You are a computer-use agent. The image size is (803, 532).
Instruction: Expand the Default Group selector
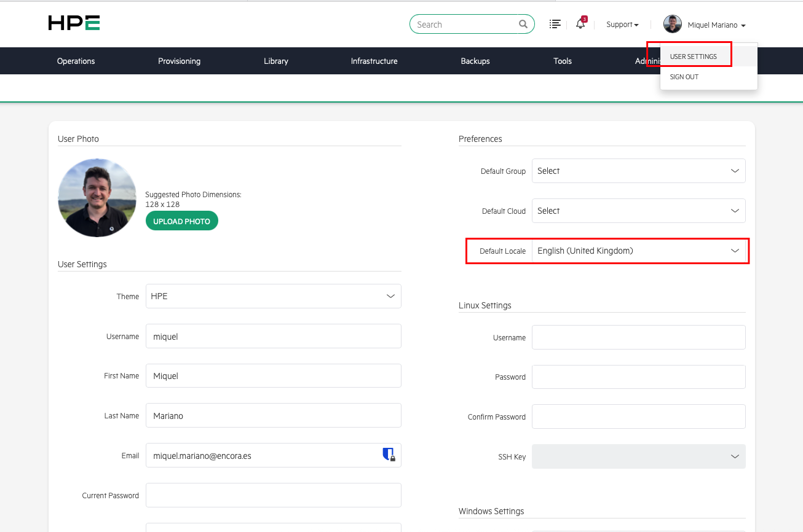click(638, 170)
